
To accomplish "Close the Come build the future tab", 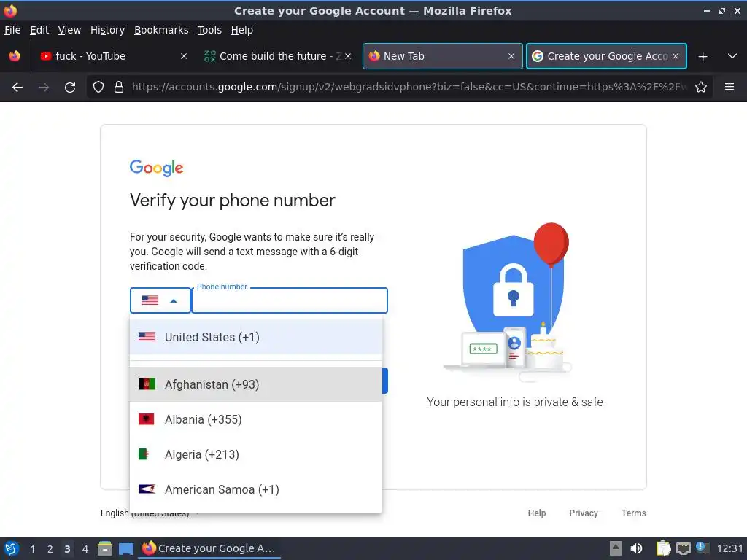I will point(348,56).
